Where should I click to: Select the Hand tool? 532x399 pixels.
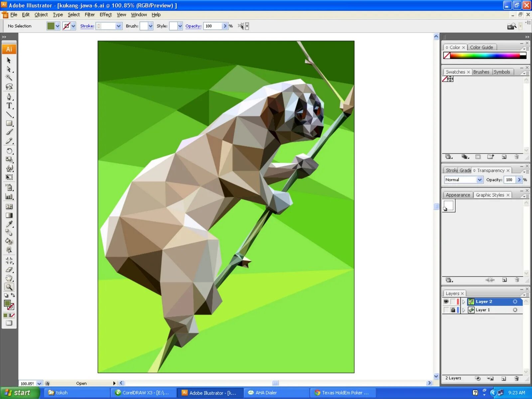(x=9, y=278)
